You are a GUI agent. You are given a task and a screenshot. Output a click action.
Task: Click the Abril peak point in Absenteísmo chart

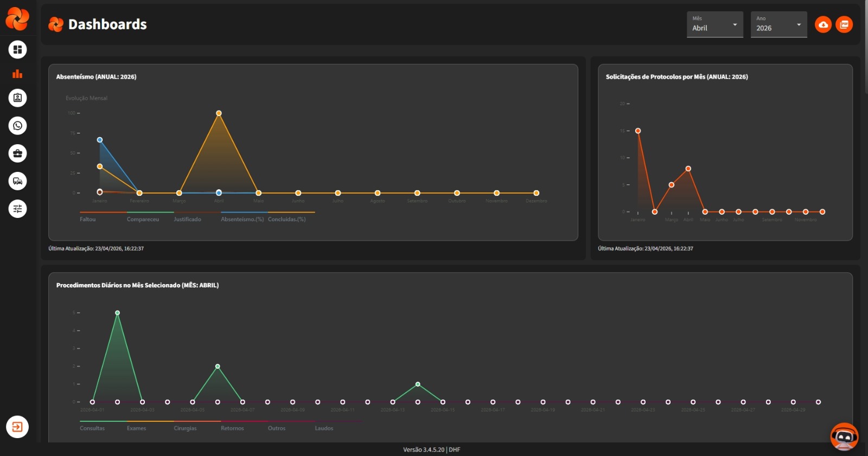point(219,113)
